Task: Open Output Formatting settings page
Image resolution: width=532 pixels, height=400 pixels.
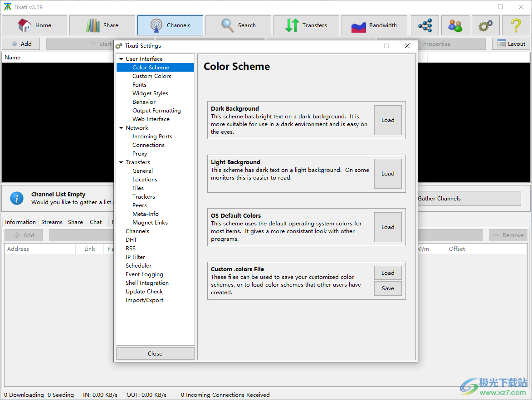Action: point(156,111)
